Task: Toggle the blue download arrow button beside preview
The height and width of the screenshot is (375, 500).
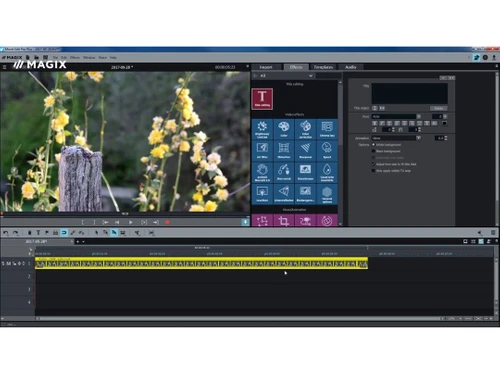Action: click(245, 222)
